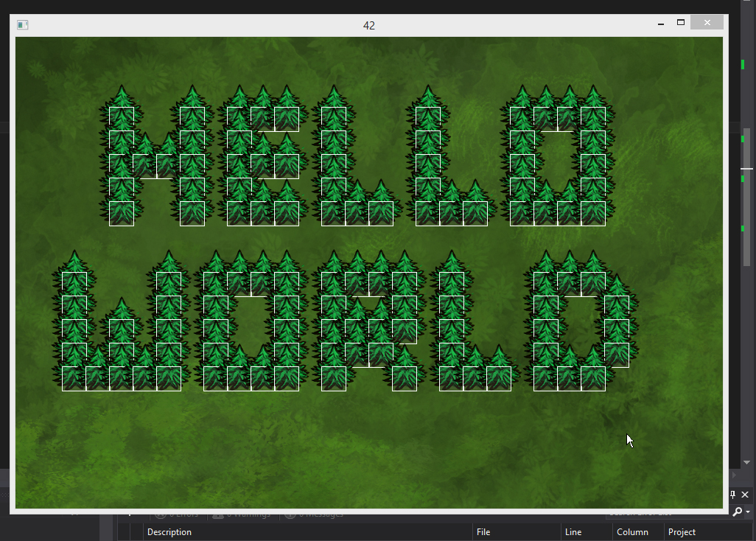Sort by the File column header
This screenshot has height=541, width=756.
483,532
